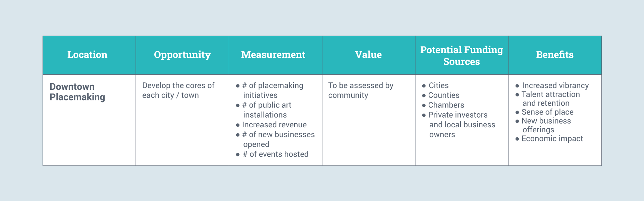Click the Downtown Placemaking row title

click(77, 92)
